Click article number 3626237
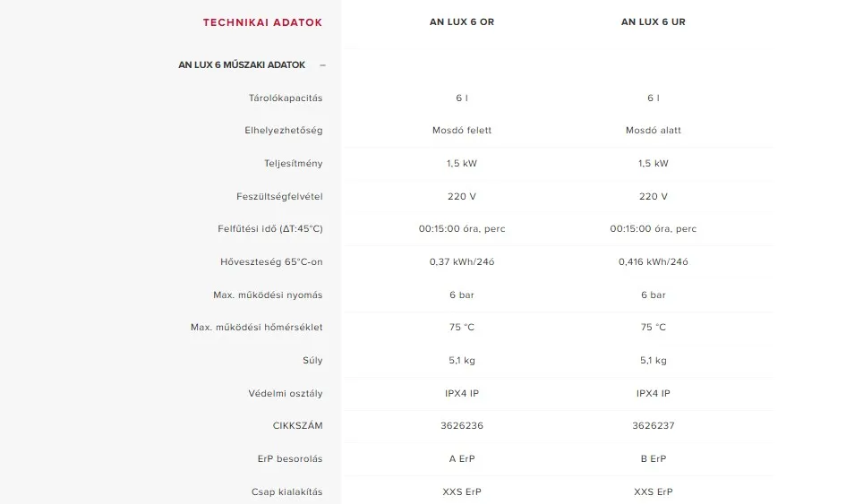846x504 pixels. [654, 426]
